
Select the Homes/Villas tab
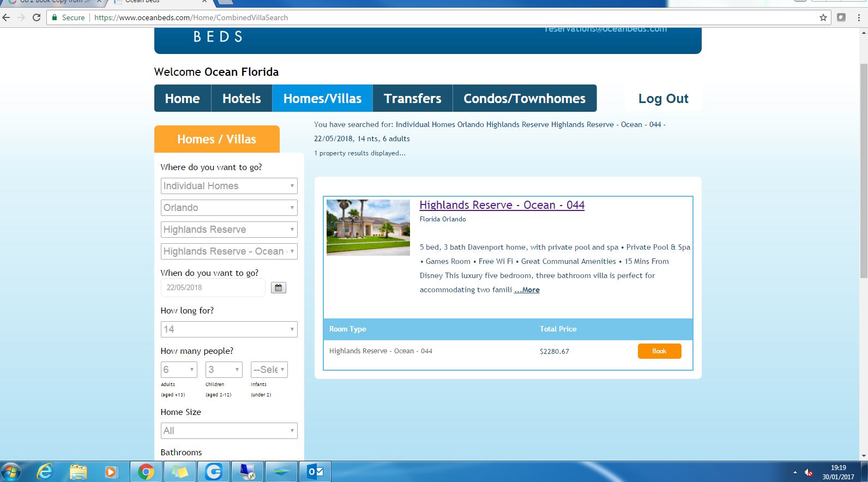323,98
